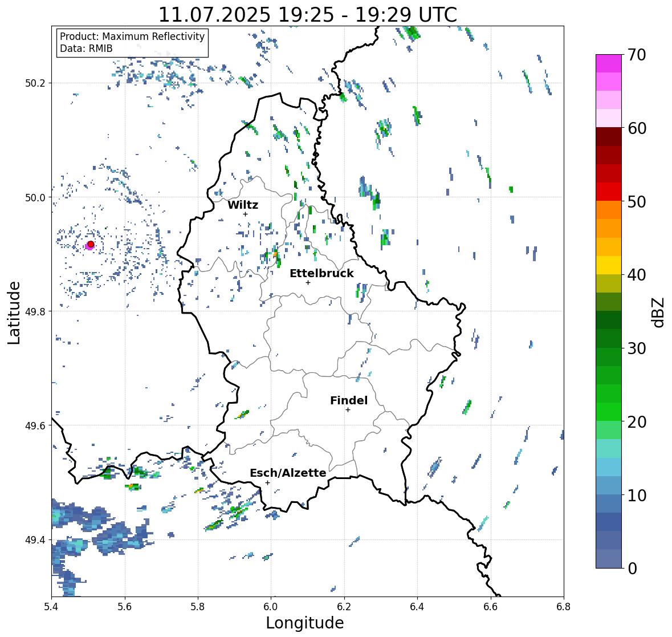
Task: Click the 0 colorbar tick label
Action: (632, 569)
